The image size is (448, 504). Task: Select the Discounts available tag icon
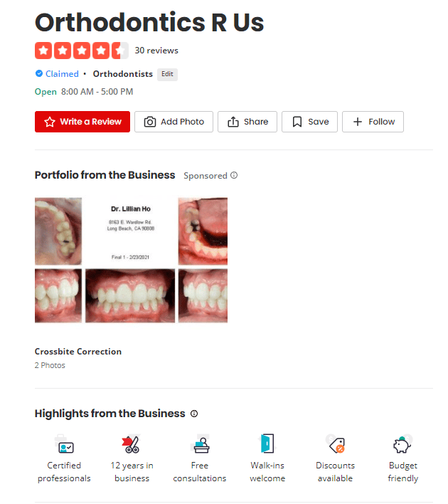pos(335,444)
